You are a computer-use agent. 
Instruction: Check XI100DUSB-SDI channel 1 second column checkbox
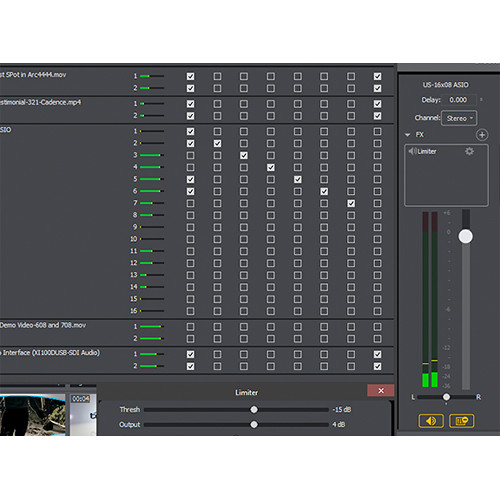point(217,354)
